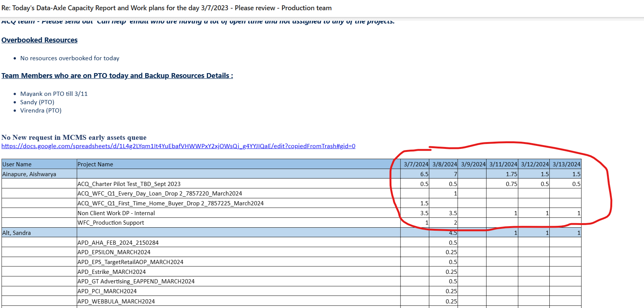Select the APD_AHA_FEB_2024_2150284 project

[x=118, y=242]
